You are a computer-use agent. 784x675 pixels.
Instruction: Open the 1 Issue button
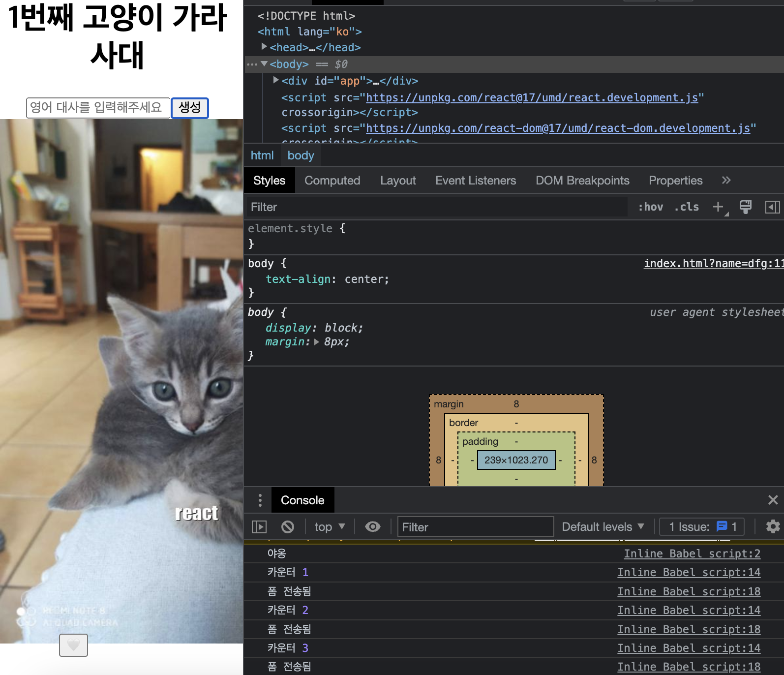[x=702, y=527]
